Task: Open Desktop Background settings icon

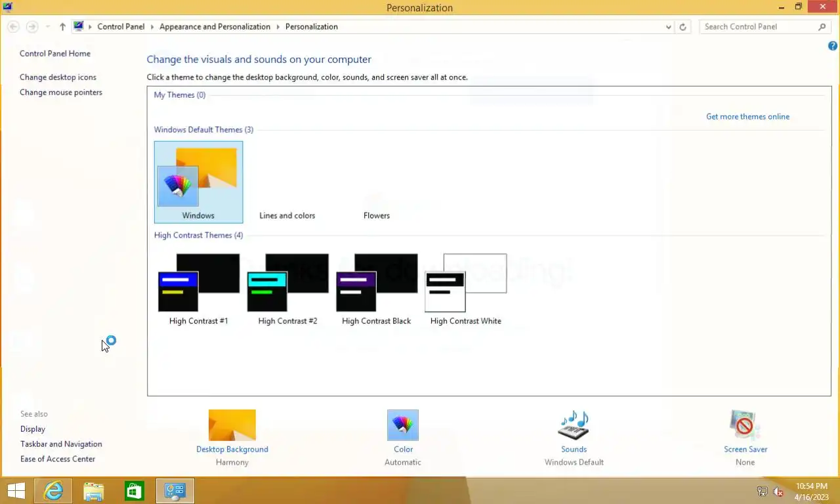Action: coord(232,425)
